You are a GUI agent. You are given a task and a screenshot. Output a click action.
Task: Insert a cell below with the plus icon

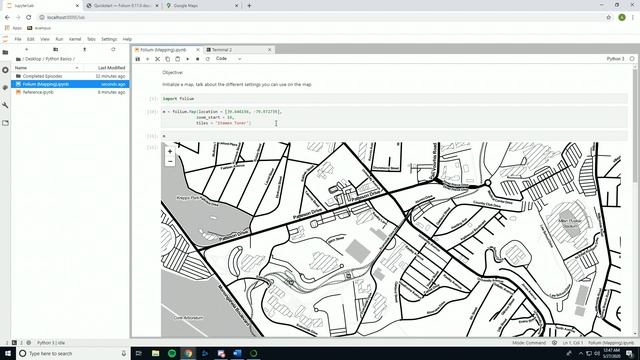[x=148, y=59]
